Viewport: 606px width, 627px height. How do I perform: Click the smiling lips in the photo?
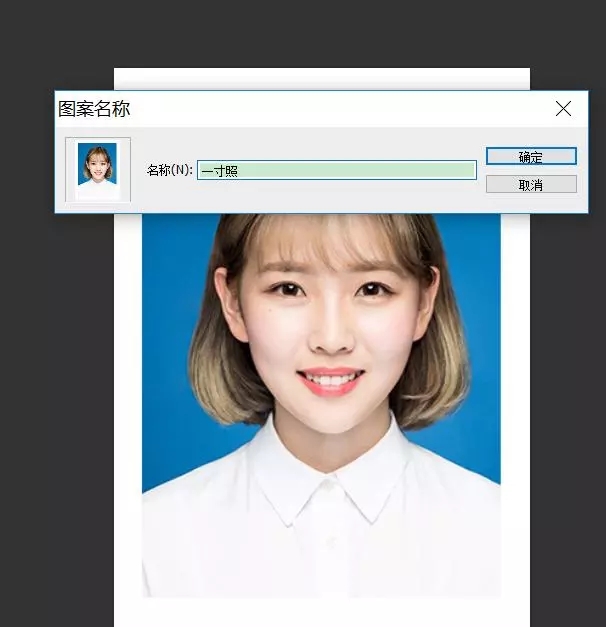[x=329, y=381]
